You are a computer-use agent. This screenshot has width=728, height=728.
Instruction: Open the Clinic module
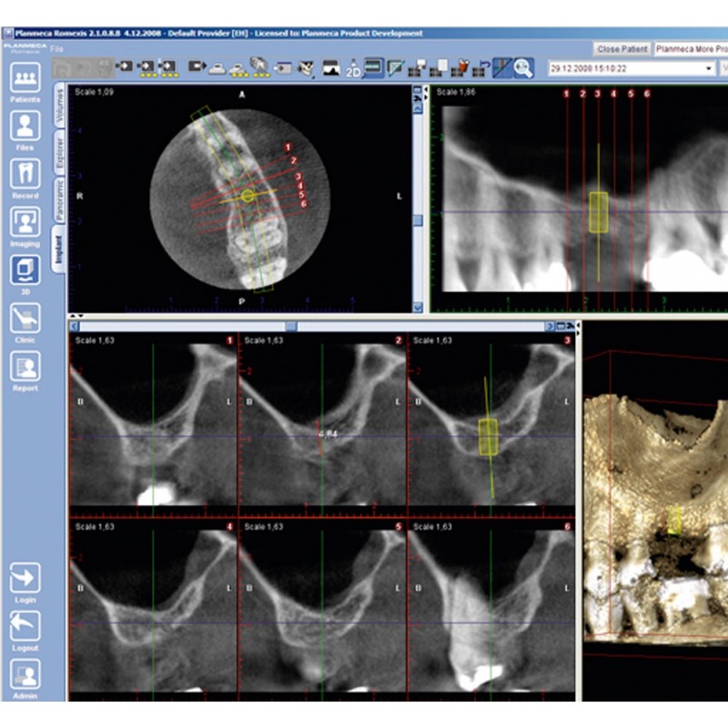pos(25,321)
